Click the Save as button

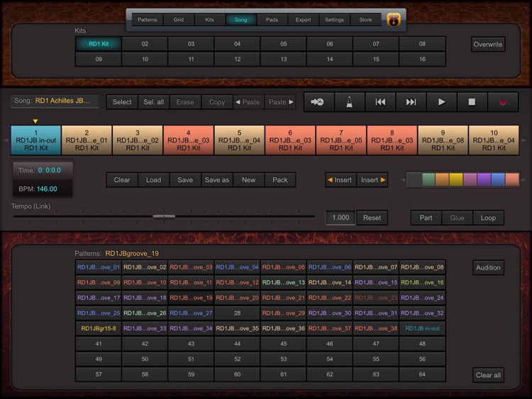[x=217, y=180]
